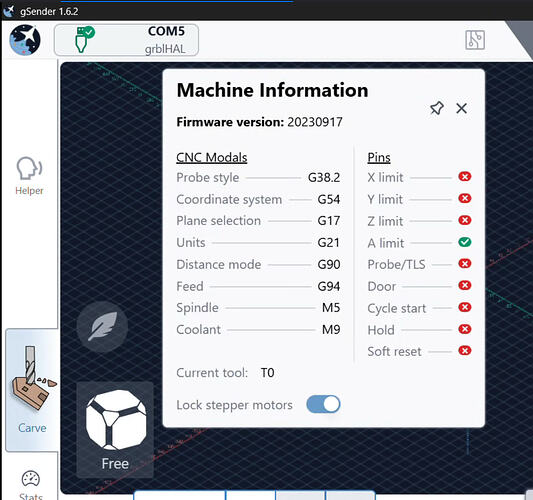Click the Pins heading
The height and width of the screenshot is (500, 533).
tap(379, 158)
